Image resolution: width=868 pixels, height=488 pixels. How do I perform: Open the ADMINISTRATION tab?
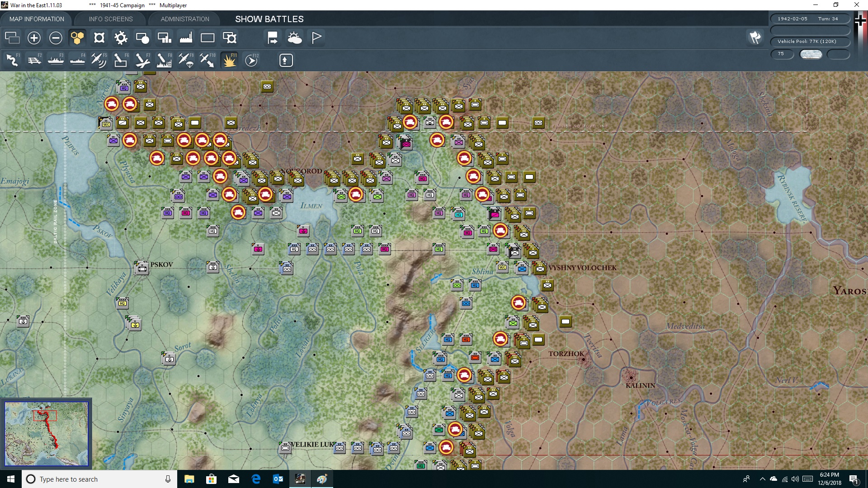coord(185,19)
